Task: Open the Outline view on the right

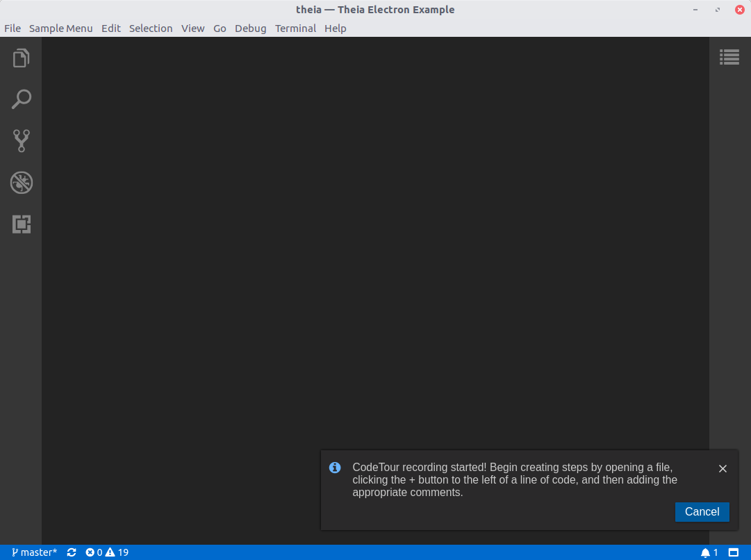Action: click(729, 57)
